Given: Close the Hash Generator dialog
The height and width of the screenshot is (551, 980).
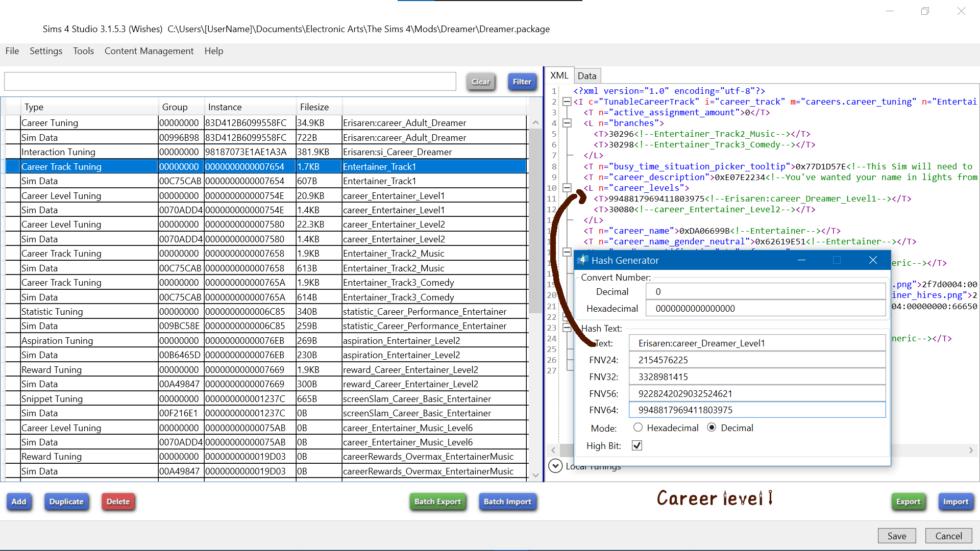Looking at the screenshot, I should pos(873,260).
